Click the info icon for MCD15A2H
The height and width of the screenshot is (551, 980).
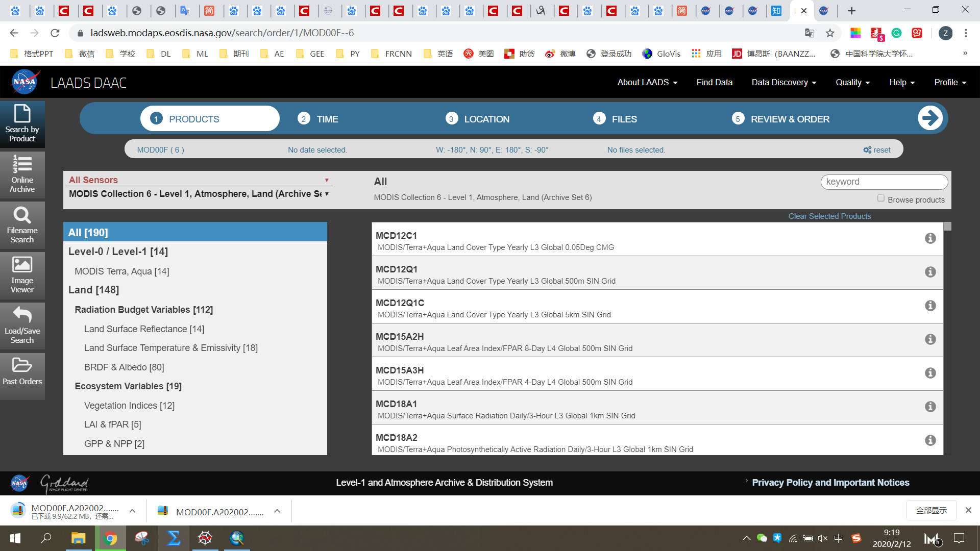(930, 340)
